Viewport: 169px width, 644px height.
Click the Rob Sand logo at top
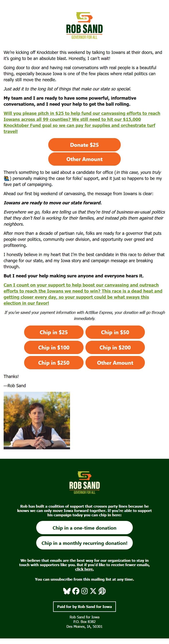pyautogui.click(x=84, y=26)
